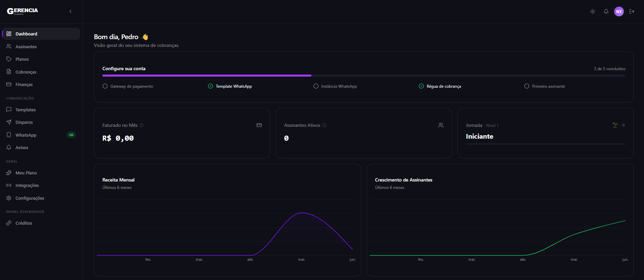Open notifications bell in header
Viewport: 644px width, 280px height.
pyautogui.click(x=606, y=11)
